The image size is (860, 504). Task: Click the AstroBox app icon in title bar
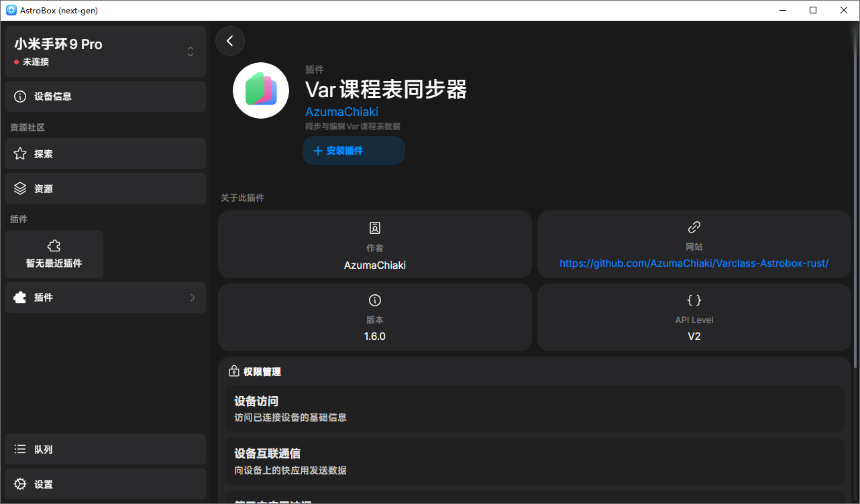11,10
